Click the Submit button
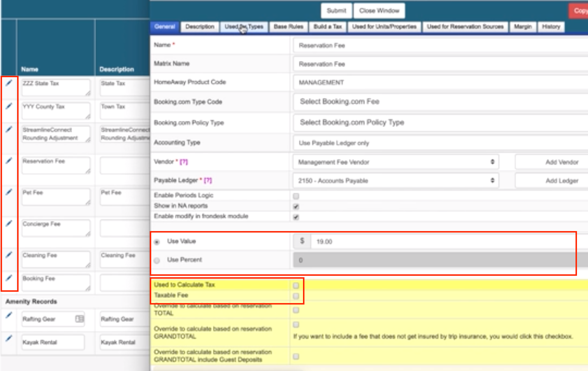Image resolution: width=588 pixels, height=371 pixels. 336,11
